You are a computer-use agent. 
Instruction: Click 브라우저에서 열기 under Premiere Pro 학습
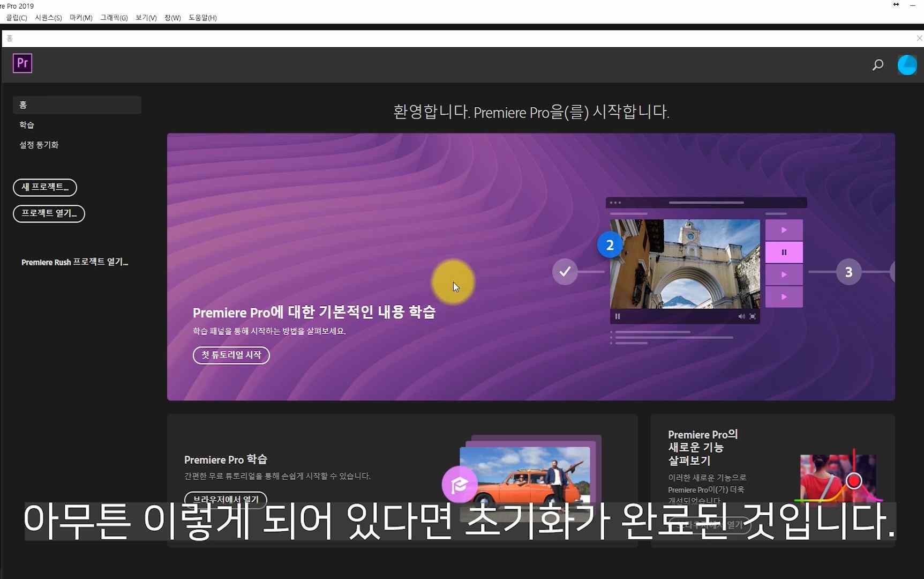226,499
